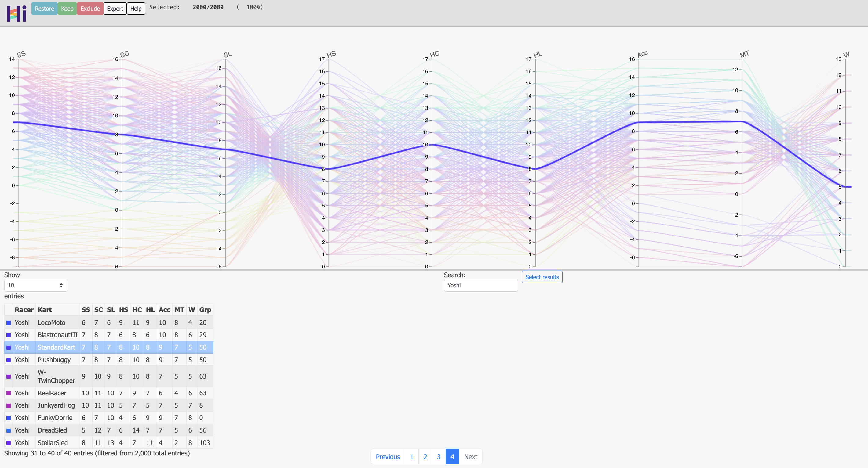
Task: Open the Help button
Action: pos(136,9)
